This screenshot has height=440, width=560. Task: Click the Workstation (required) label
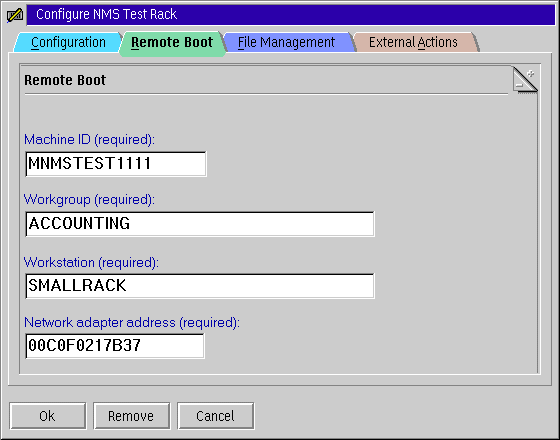pyautogui.click(x=91, y=262)
